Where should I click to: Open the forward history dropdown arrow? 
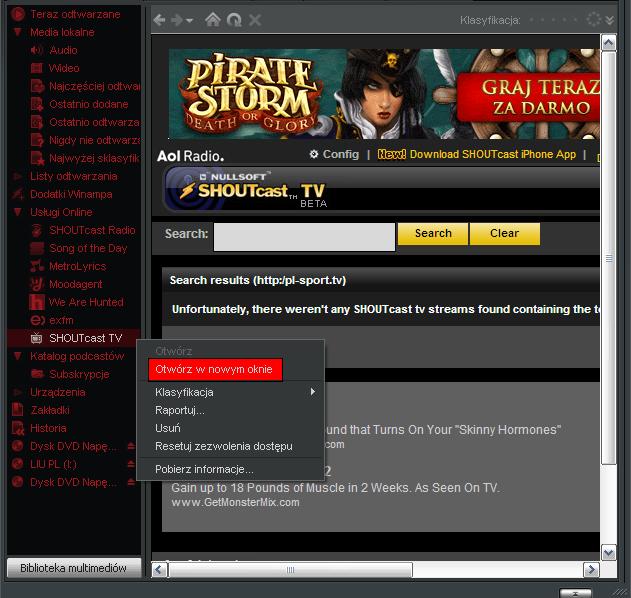(190, 20)
